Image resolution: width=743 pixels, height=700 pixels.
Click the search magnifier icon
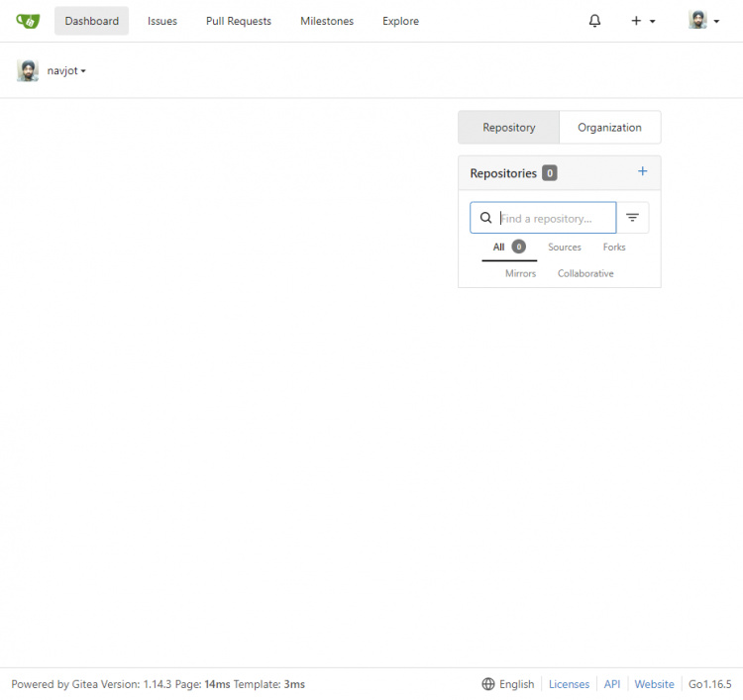coord(485,218)
